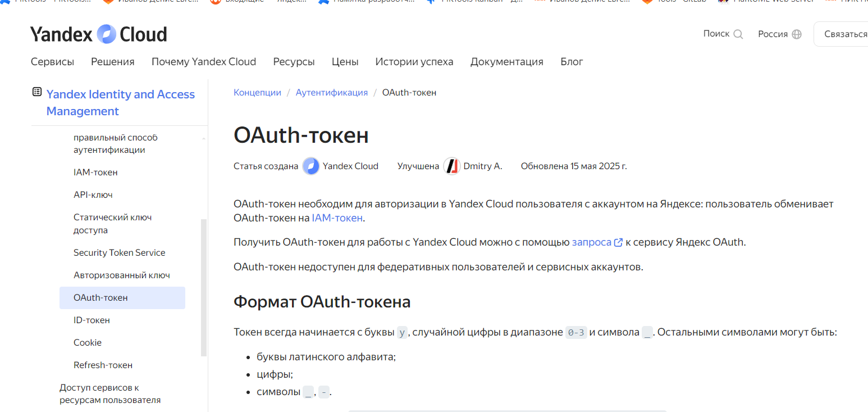Click the bullet 'буквы латинского алфавита;'
Viewport: 868px width, 412px height.
click(x=326, y=357)
